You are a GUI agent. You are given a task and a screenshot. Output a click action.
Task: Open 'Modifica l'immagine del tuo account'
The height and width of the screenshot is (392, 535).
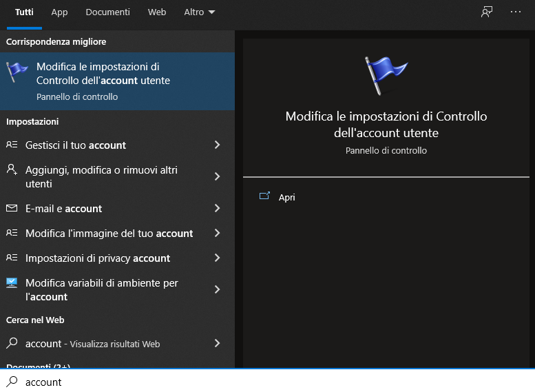click(117, 234)
